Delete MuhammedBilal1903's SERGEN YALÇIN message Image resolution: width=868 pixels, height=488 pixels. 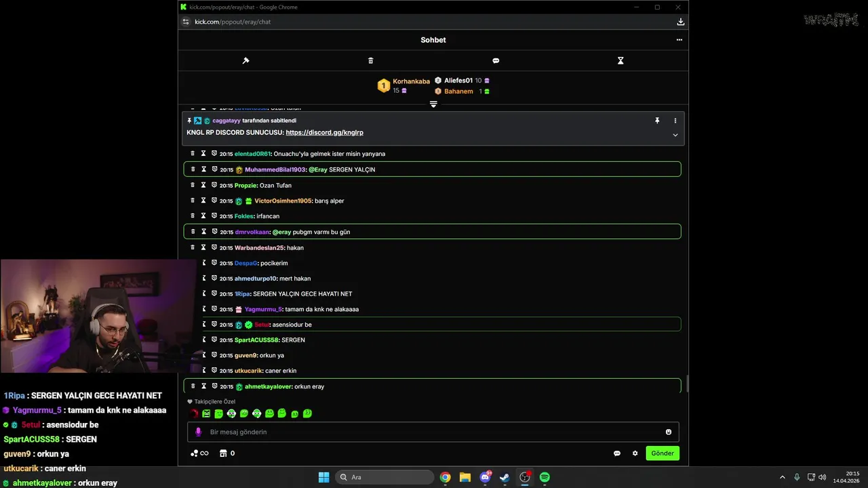[193, 169]
